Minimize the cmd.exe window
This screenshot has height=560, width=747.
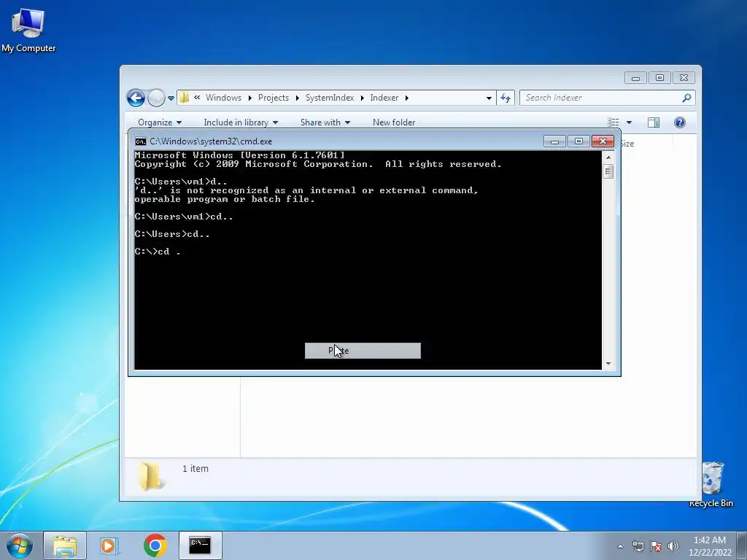point(554,141)
